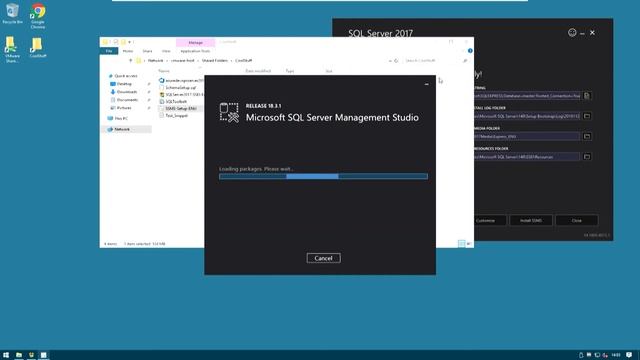Click the media folder path field

(x=527, y=136)
